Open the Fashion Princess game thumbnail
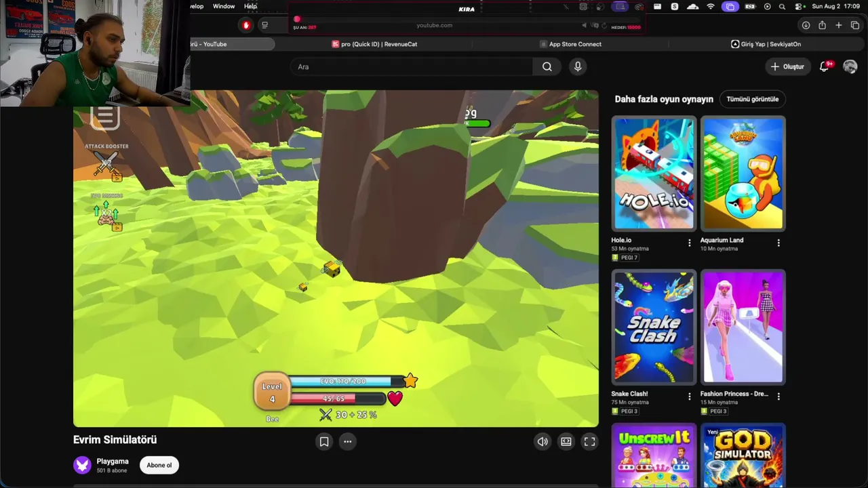The image size is (868, 488). 743,327
